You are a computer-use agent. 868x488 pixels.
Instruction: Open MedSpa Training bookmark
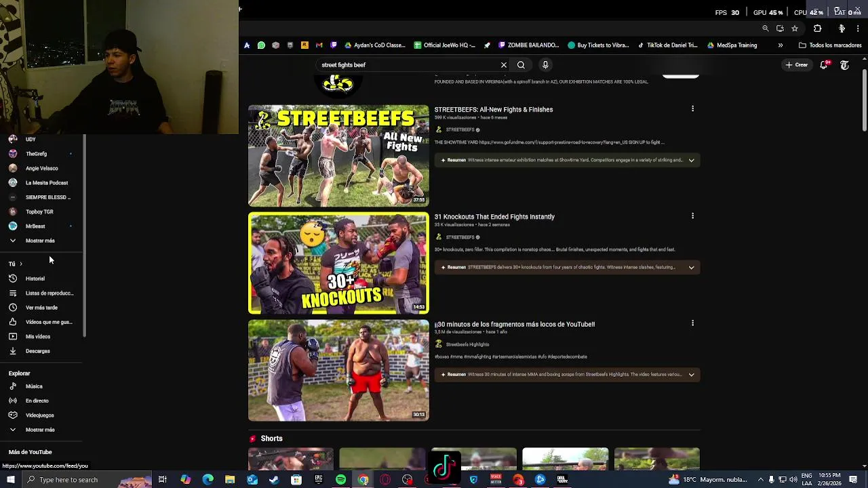[x=732, y=45]
